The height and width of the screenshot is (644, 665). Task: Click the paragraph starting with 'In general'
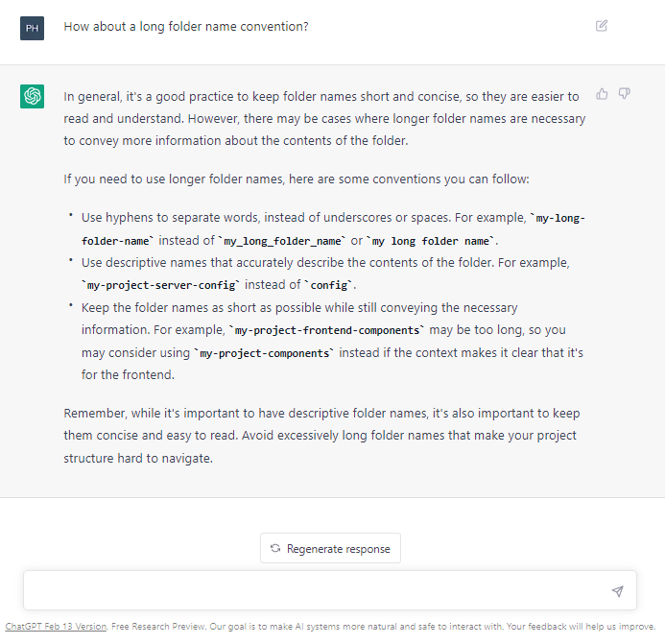(324, 119)
